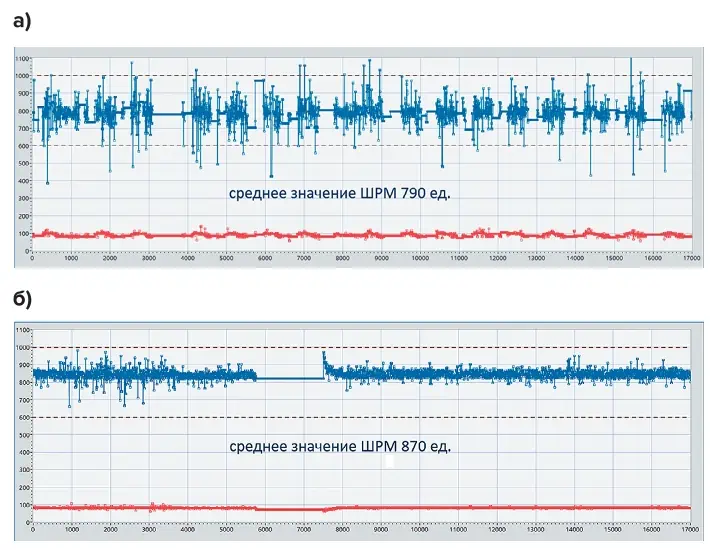
Task: Click the blue spike after the flat segment in chart б
Action: (x=324, y=358)
